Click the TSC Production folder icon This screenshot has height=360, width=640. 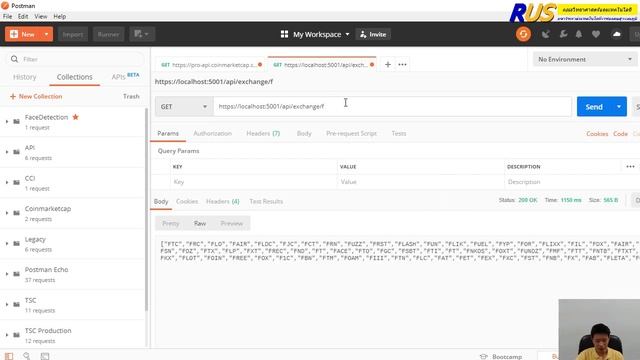17,335
